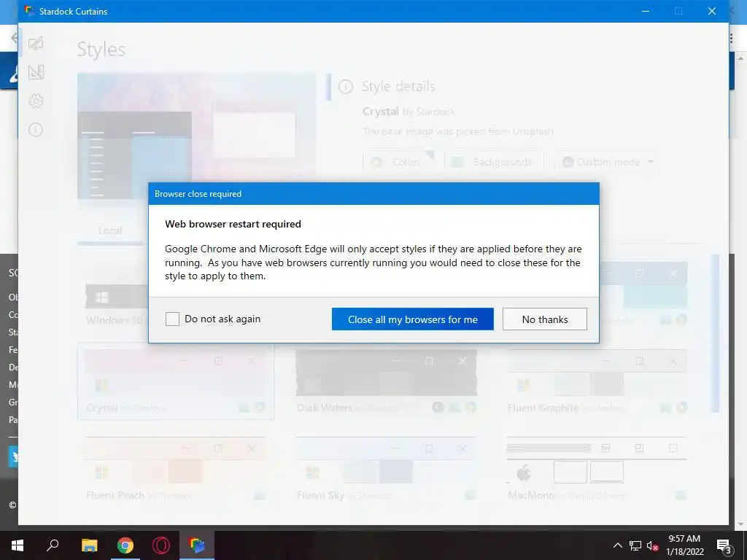Open the About info icon in sidebar
747x560 pixels.
click(36, 130)
